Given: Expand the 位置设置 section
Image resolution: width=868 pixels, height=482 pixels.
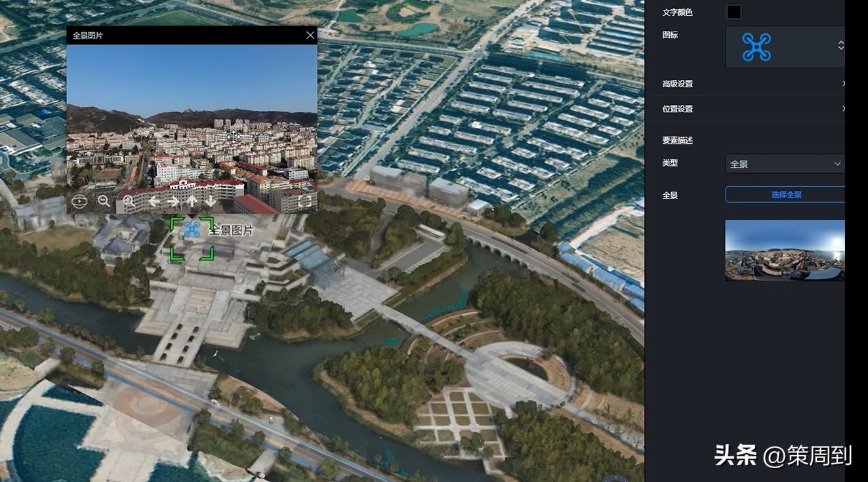Looking at the screenshot, I should [754, 109].
